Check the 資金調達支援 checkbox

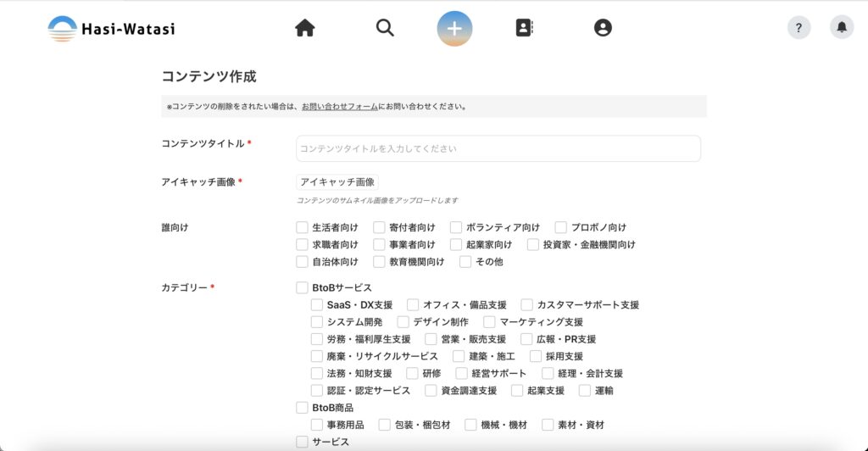(431, 391)
